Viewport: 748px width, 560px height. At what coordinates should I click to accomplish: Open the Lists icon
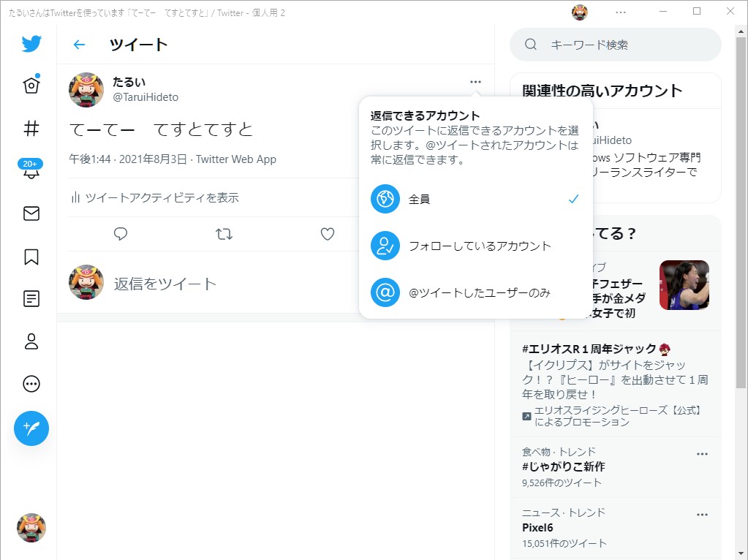click(30, 298)
